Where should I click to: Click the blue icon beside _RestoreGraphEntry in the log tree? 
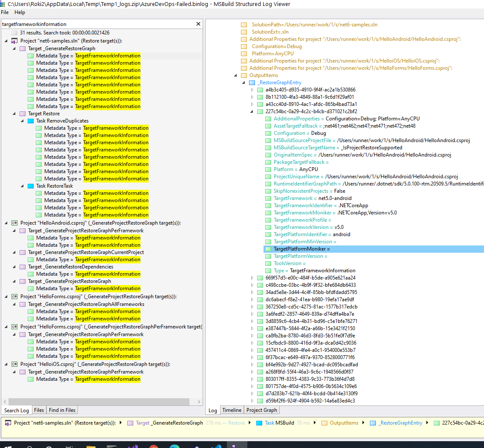coord(252,83)
